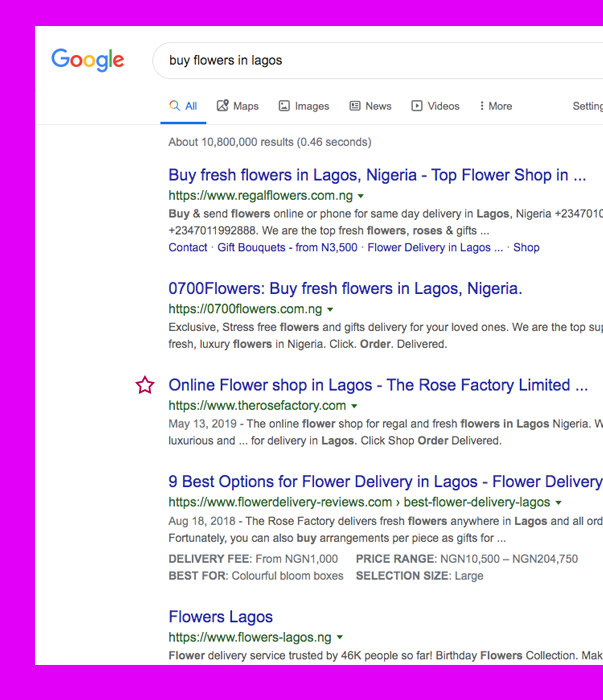Expand dropdown arrow next to flowers-lagos.ng URL
The image size is (603, 700).
(340, 638)
